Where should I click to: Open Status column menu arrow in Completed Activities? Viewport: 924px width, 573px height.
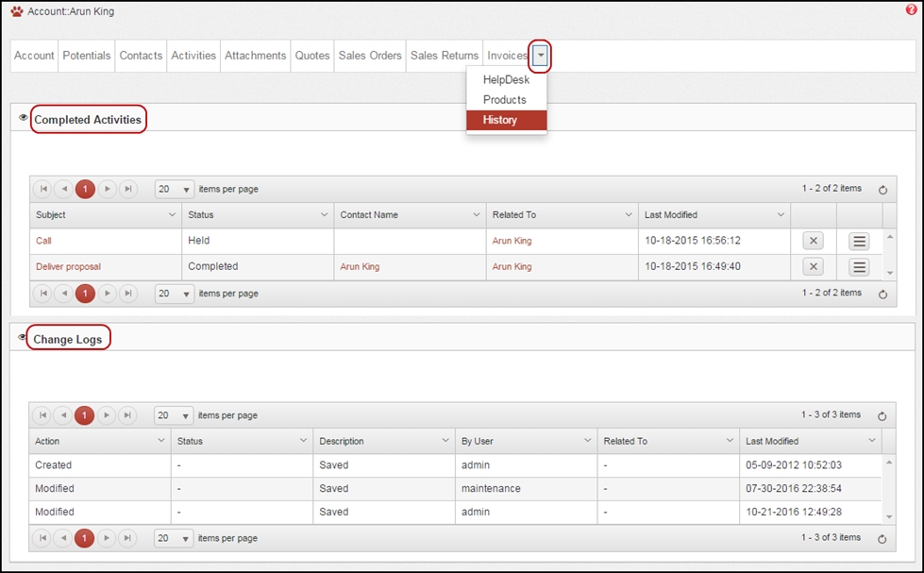(324, 214)
